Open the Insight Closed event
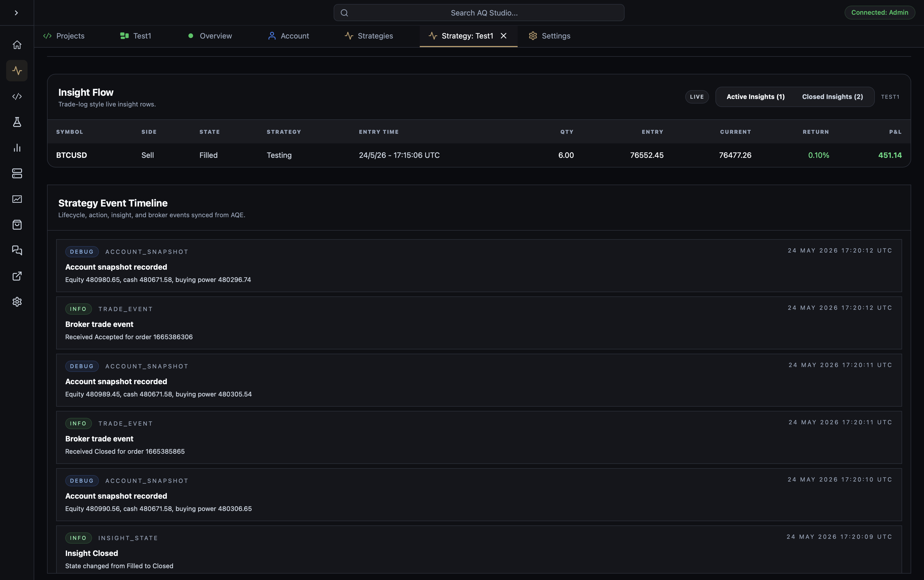924x580 pixels. tap(479, 549)
